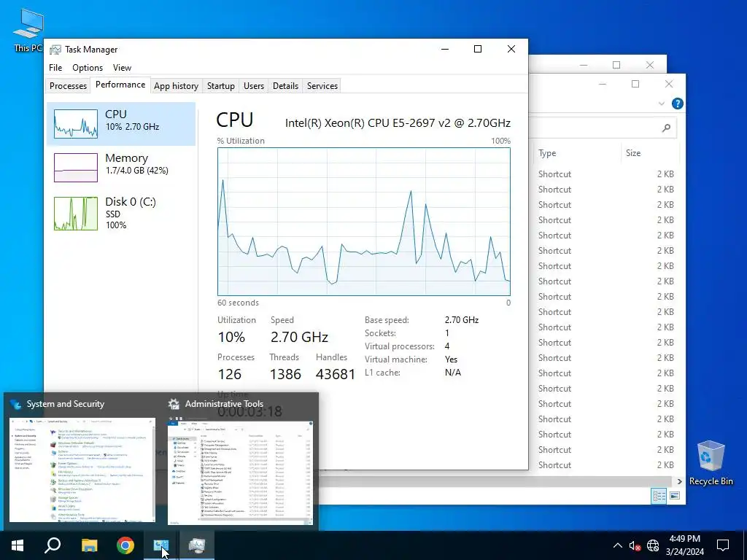Open the Startup tab
The image size is (747, 560).
(x=220, y=86)
